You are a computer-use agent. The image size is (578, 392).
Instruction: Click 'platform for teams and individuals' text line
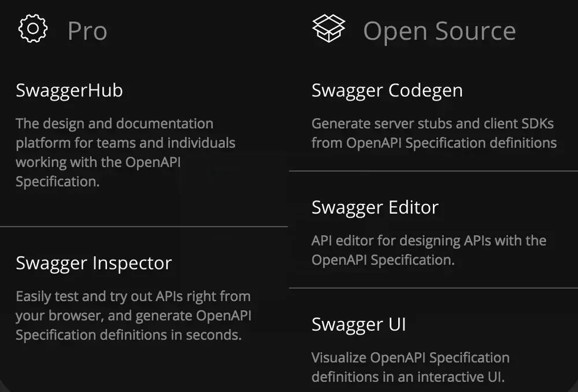(x=125, y=143)
